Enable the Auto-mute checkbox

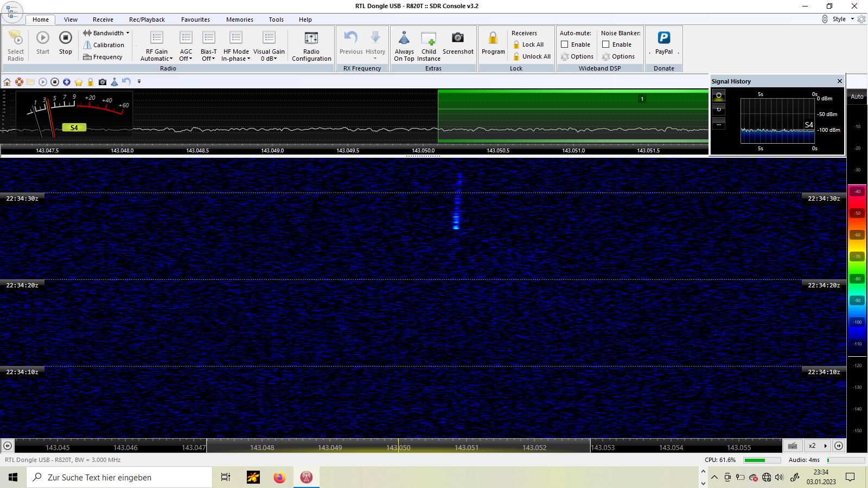(x=565, y=44)
